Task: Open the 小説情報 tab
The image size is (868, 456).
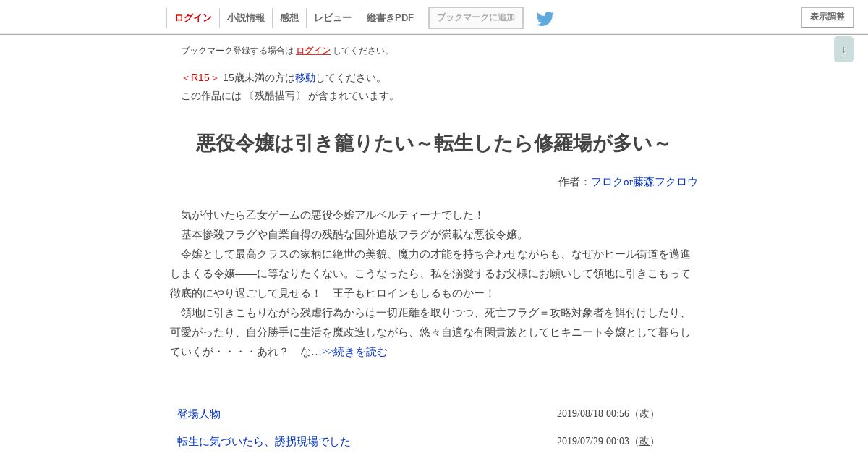Action: (246, 18)
